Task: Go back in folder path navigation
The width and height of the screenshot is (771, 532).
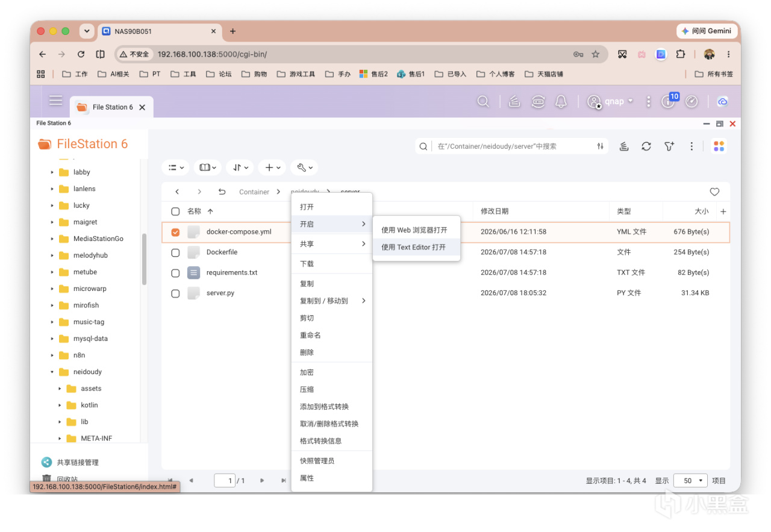Action: (x=177, y=192)
